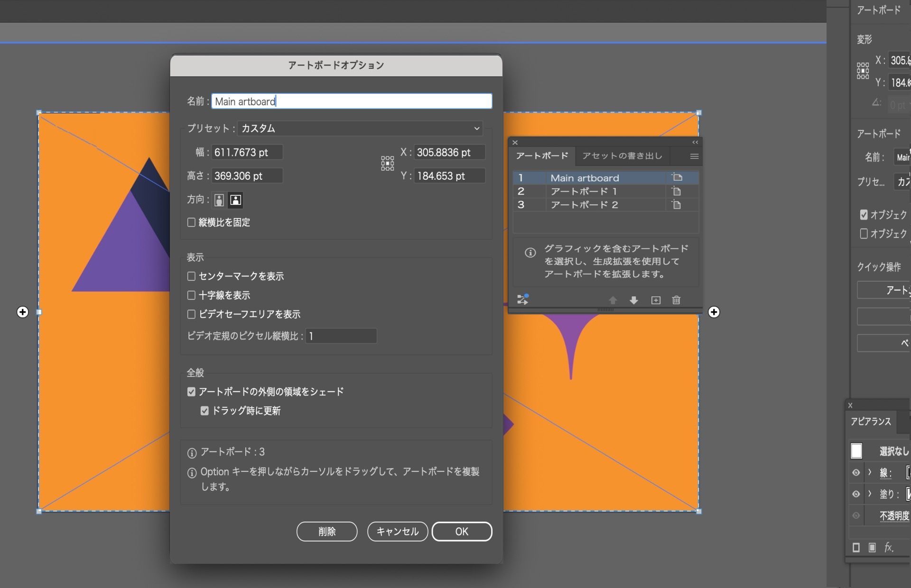Click the 選択なし swatch in Appearance panel

pyautogui.click(x=856, y=451)
